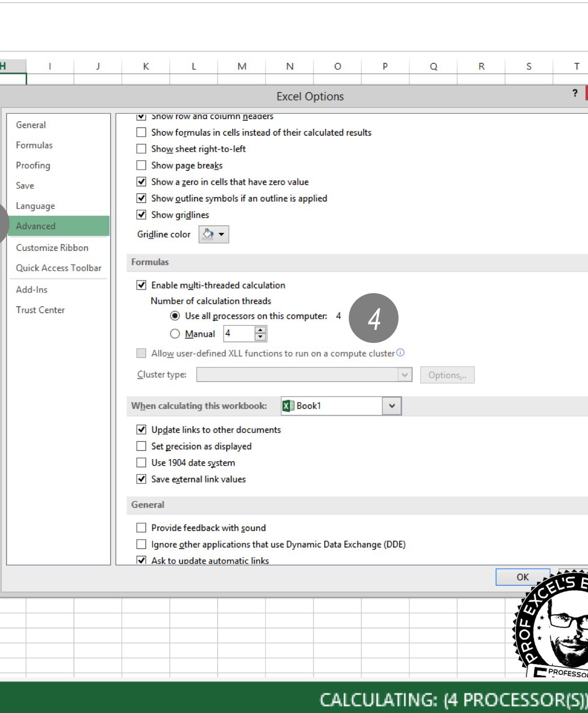Toggle Show page breaks on
The height and width of the screenshot is (713, 588).
coord(141,165)
